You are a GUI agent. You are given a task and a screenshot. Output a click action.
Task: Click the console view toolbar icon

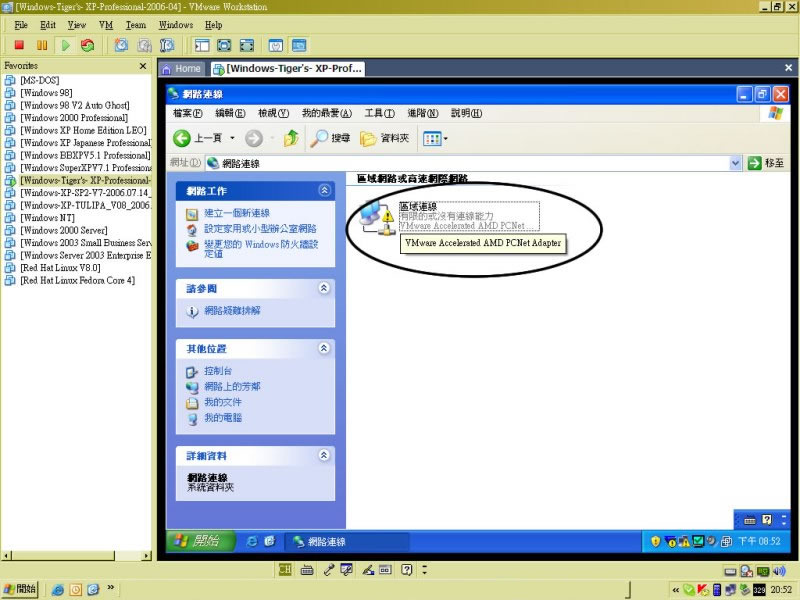[299, 45]
